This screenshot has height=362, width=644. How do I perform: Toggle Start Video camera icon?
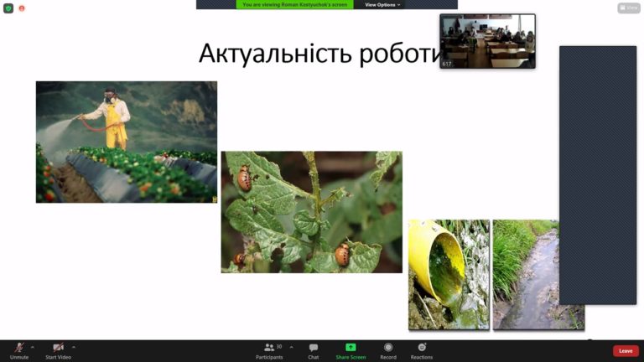(x=59, y=347)
